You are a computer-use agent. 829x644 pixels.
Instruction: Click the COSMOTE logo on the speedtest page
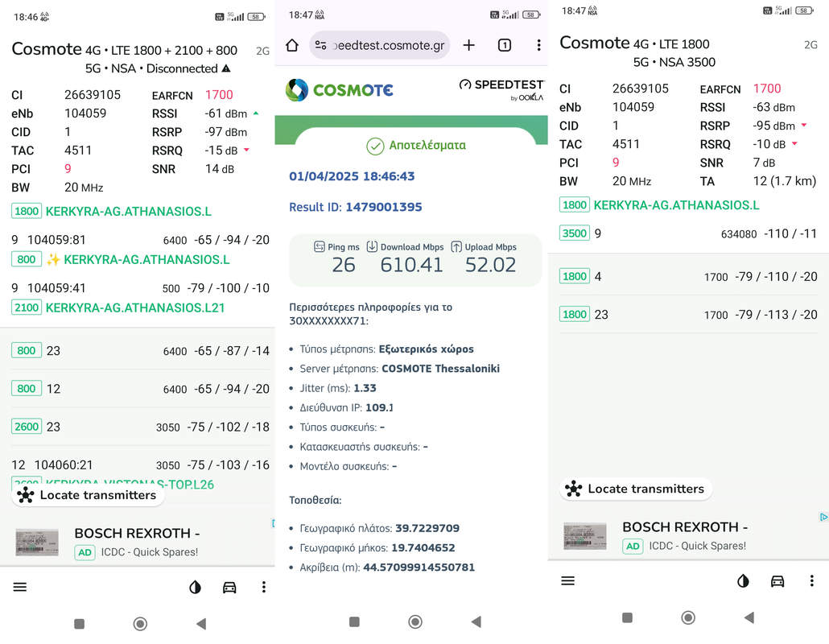tap(340, 90)
